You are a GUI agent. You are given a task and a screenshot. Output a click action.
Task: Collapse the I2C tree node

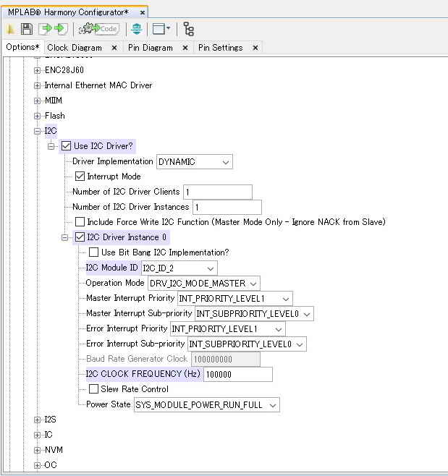coord(38,131)
